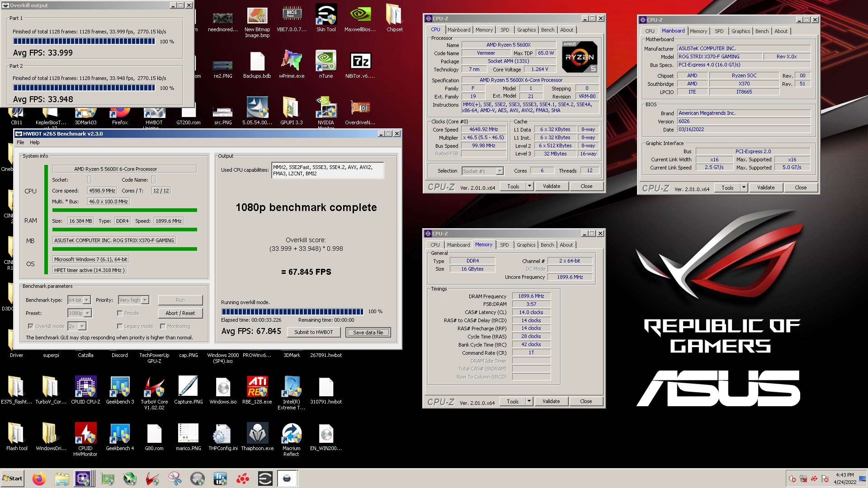
Task: Select Graphics tab in CPU-Z Memory window
Action: 526,245
